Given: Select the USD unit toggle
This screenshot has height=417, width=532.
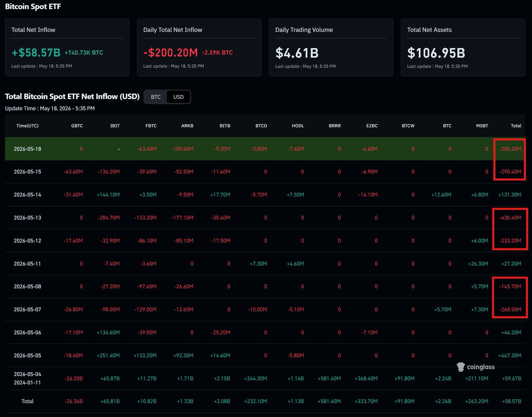Looking at the screenshot, I should pyautogui.click(x=178, y=97).
